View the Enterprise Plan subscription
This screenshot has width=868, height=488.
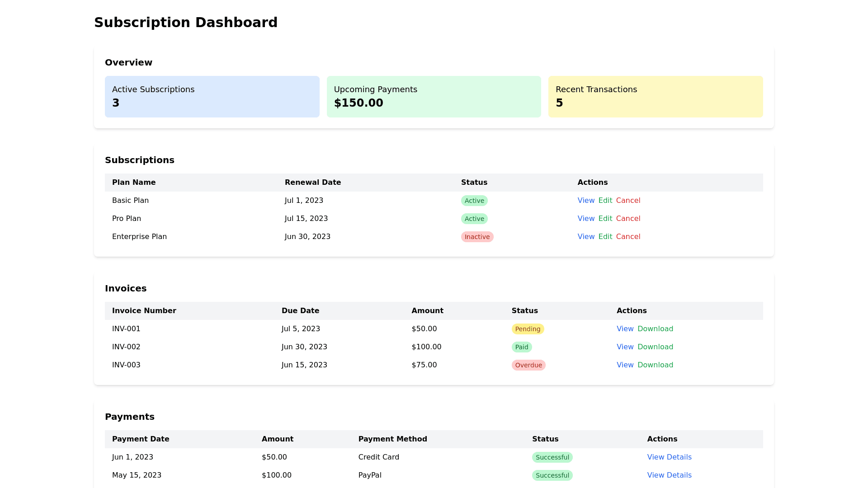click(x=586, y=237)
